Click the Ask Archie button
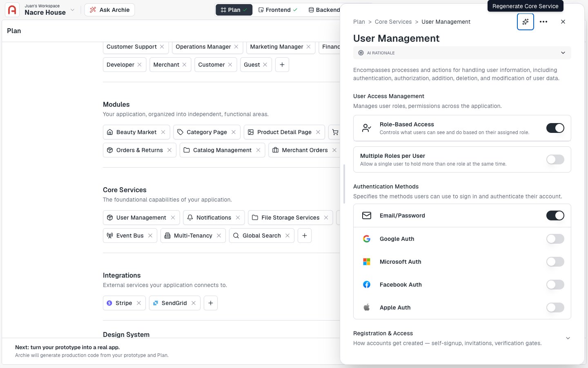 109,10
